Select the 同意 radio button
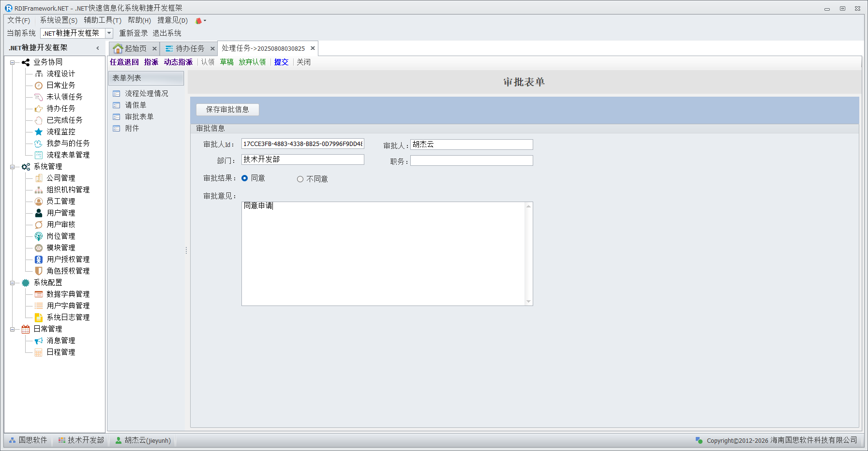Image resolution: width=868 pixels, height=451 pixels. pyautogui.click(x=245, y=178)
